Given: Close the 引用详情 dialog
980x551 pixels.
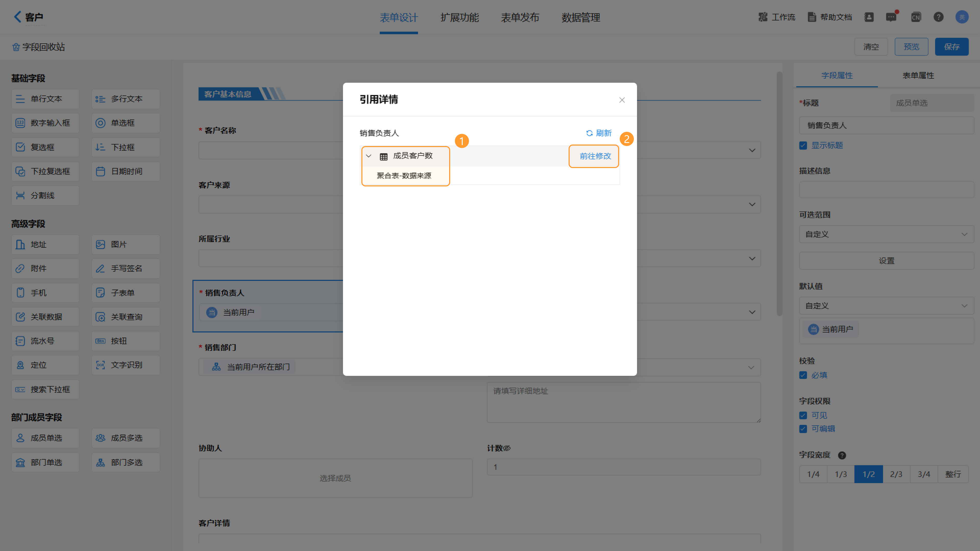Looking at the screenshot, I should [622, 100].
